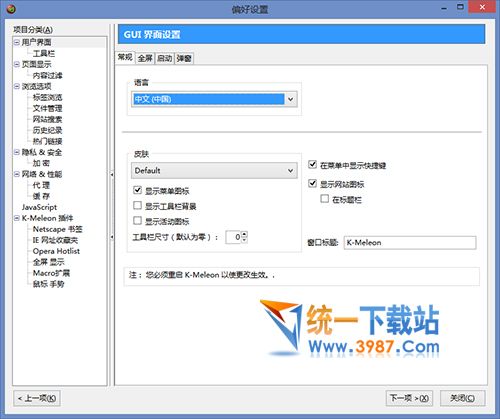The height and width of the screenshot is (419, 500).
Task: Close the window with red X
Action: pos(482,7)
